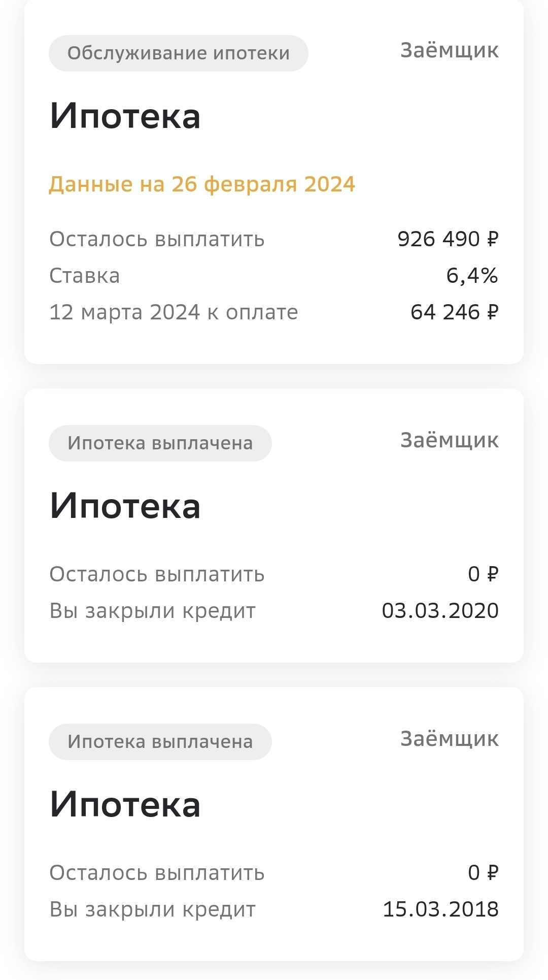
Task: Tap the "Обслуживание ипотеки" status badge
Action: (x=178, y=53)
